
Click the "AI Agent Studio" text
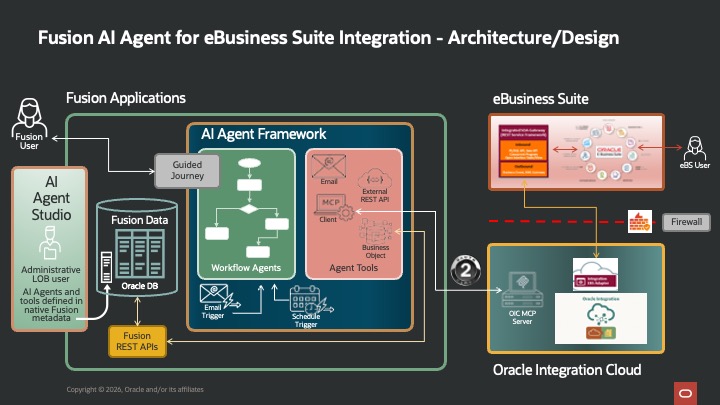[51, 198]
